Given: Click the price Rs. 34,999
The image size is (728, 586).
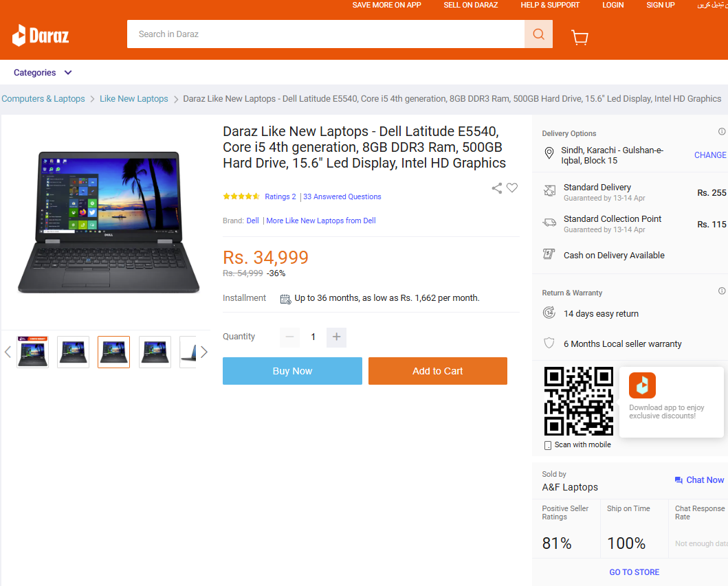Looking at the screenshot, I should coord(265,257).
